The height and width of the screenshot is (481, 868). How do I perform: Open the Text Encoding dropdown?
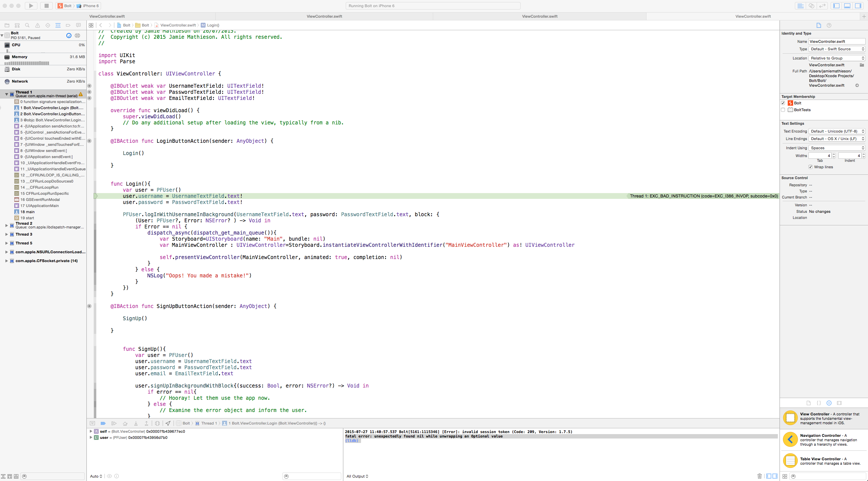tap(837, 131)
